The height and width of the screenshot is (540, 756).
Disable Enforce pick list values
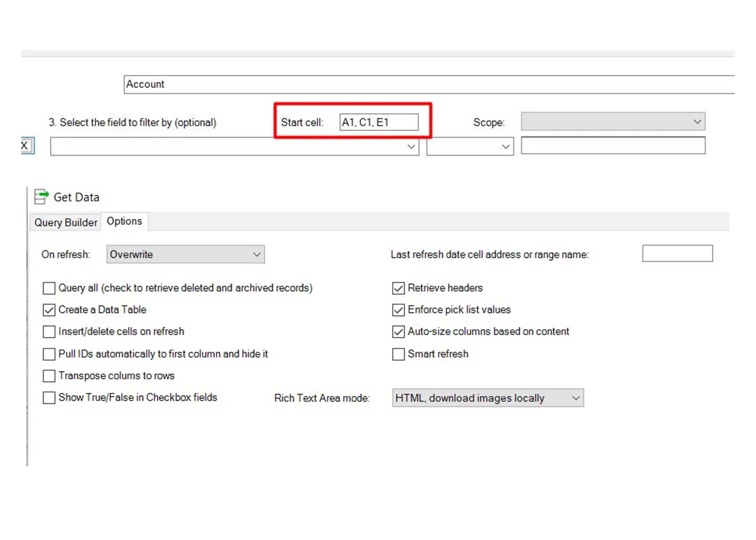398,310
